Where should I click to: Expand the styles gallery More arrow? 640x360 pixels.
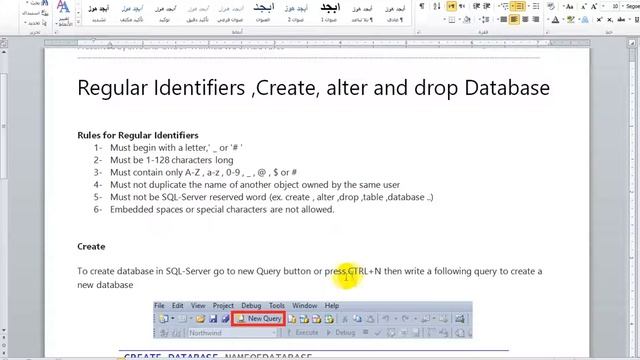pyautogui.click(x=78, y=22)
